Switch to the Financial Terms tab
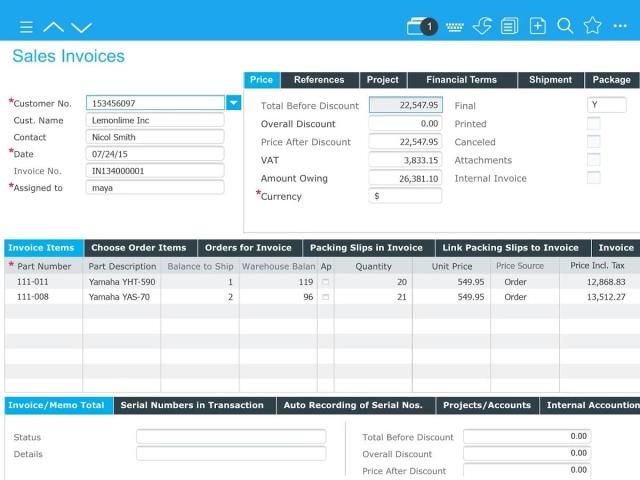This screenshot has height=480, width=640. pos(461,80)
